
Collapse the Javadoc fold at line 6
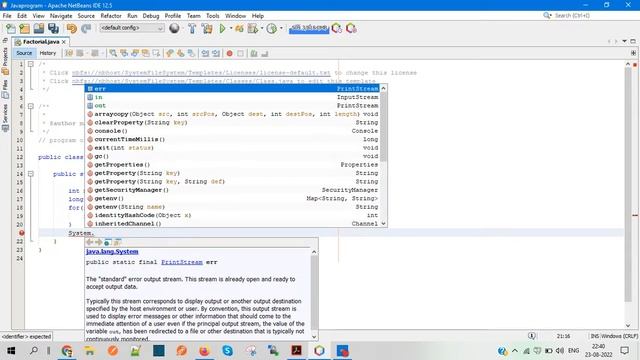pyautogui.click(x=31, y=106)
